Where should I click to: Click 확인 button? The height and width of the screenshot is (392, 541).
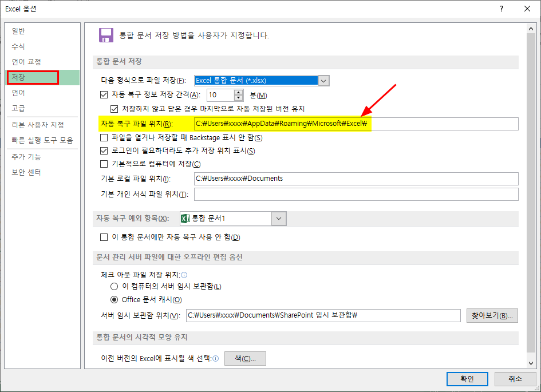tap(467, 379)
